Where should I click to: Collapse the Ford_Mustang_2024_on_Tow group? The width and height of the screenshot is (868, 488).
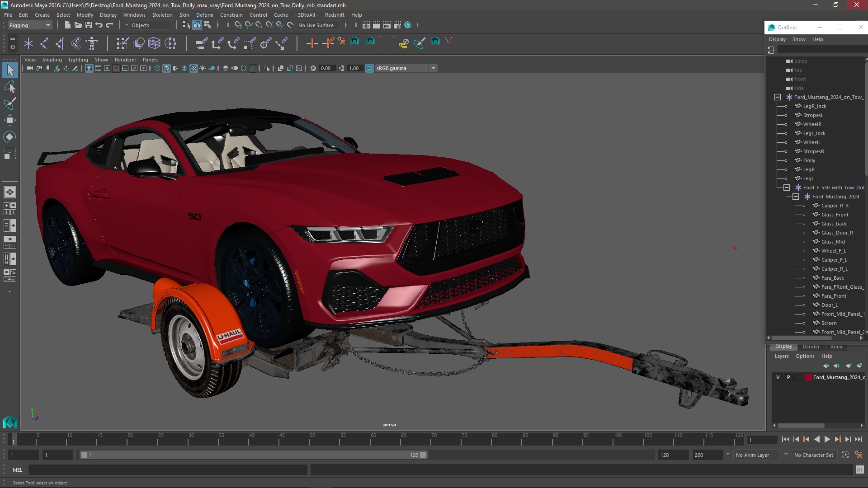(x=778, y=97)
